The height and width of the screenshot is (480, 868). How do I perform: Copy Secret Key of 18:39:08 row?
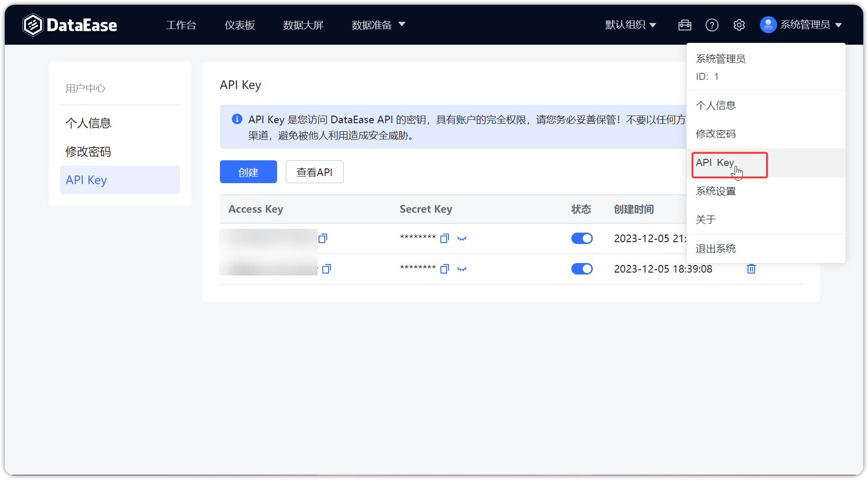click(x=445, y=269)
